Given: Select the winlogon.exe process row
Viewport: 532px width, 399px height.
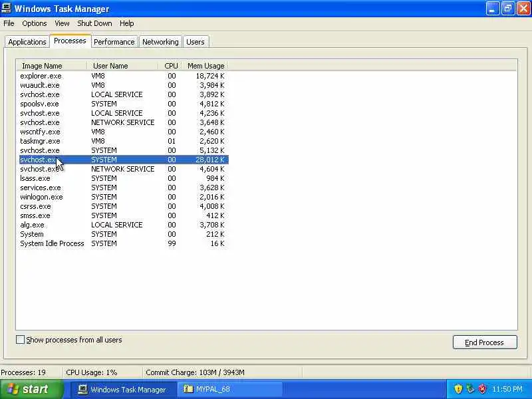Looking at the screenshot, I should click(x=124, y=197).
